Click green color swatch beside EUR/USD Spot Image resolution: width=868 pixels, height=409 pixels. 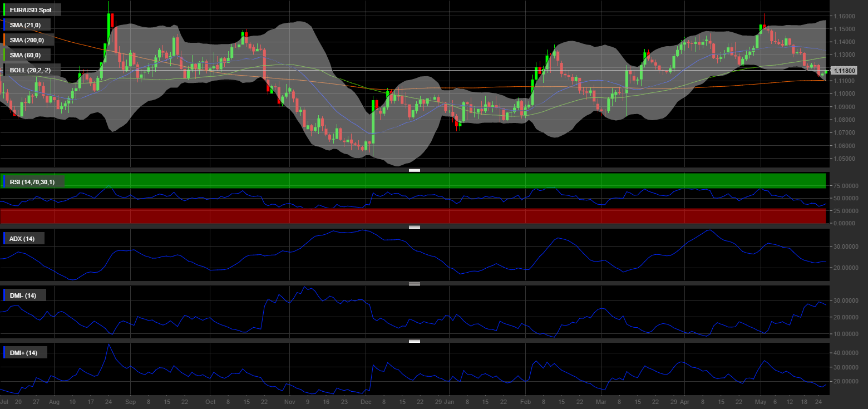5,9
